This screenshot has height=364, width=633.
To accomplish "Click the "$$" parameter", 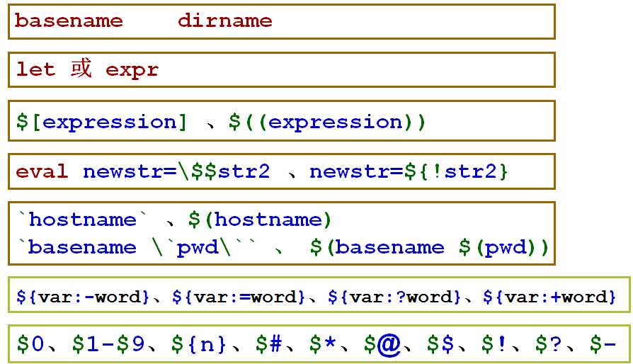I will tap(440, 344).
